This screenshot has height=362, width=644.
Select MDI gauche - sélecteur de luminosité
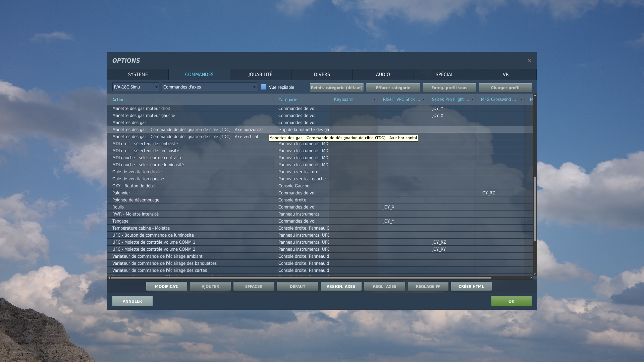[x=320, y=165]
